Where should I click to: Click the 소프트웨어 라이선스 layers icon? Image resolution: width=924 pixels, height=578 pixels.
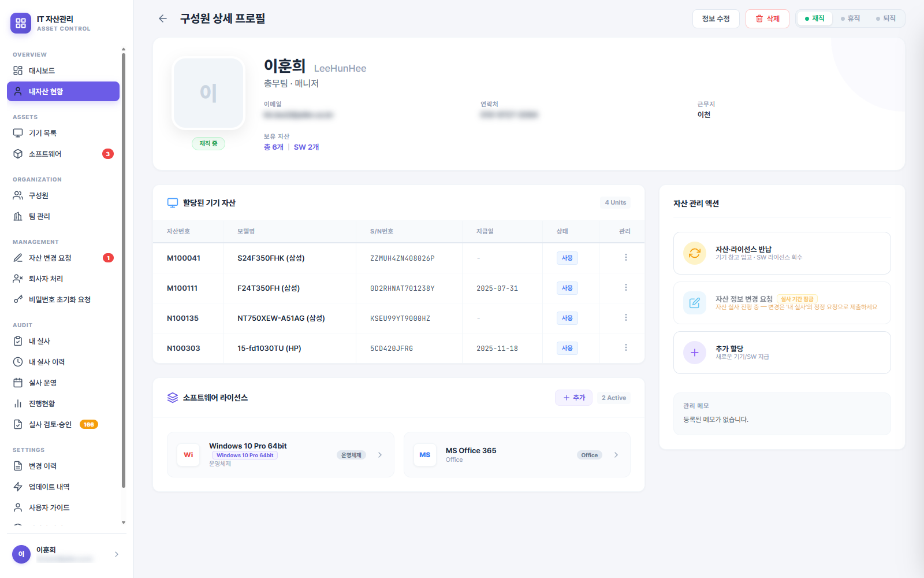(x=173, y=398)
